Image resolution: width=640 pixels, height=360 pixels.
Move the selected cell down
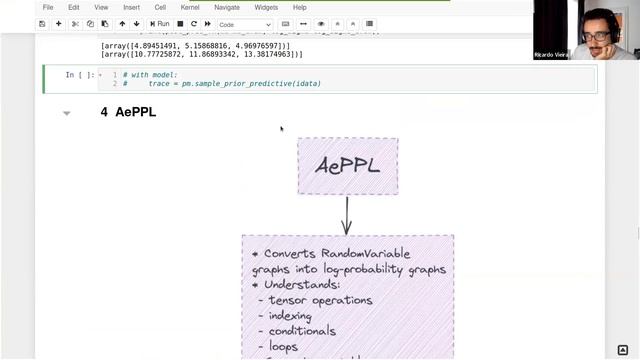point(136,24)
